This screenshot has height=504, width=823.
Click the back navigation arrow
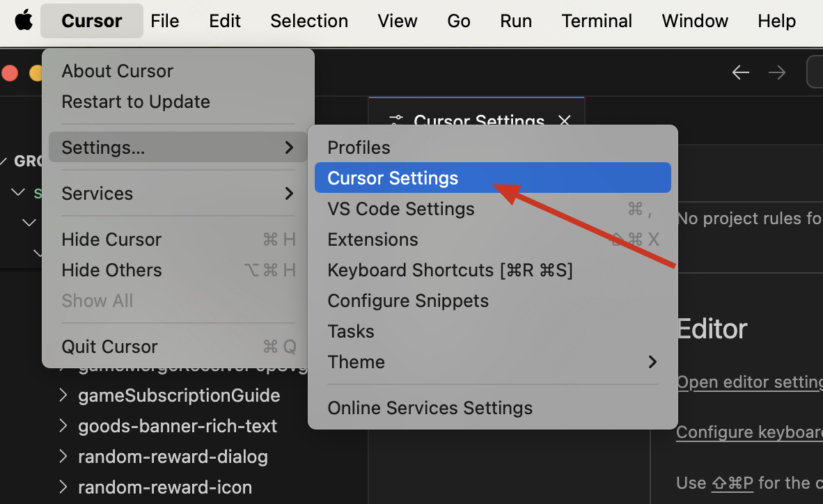[x=740, y=72]
